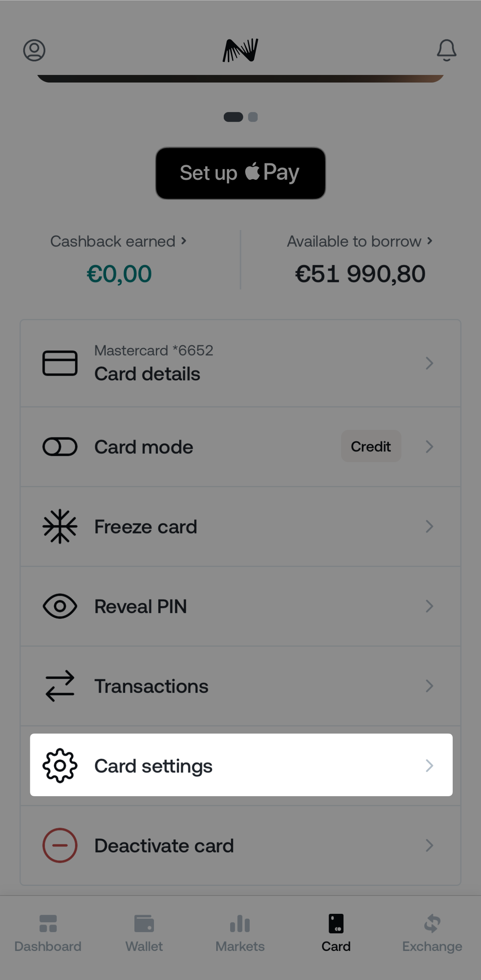Tap the gear icon for Card settings
The height and width of the screenshot is (980, 481).
(60, 766)
